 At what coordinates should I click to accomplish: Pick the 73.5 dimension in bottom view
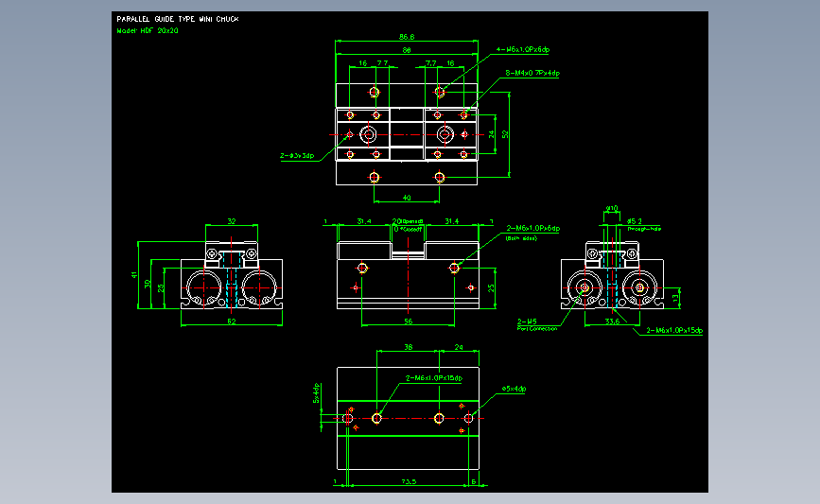409,481
